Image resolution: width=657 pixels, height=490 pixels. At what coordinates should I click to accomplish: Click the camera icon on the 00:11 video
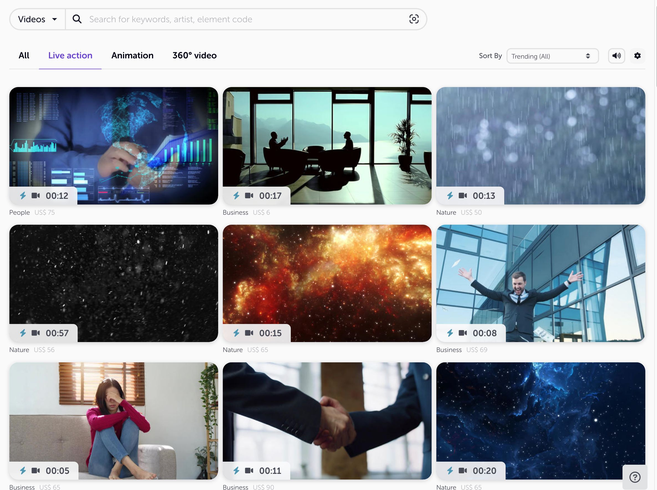(249, 470)
